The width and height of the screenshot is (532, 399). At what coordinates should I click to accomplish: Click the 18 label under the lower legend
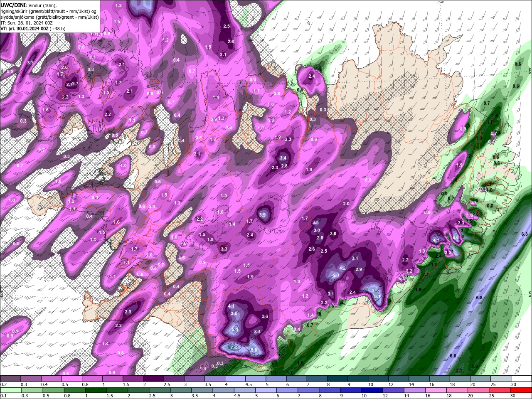tap(449, 396)
